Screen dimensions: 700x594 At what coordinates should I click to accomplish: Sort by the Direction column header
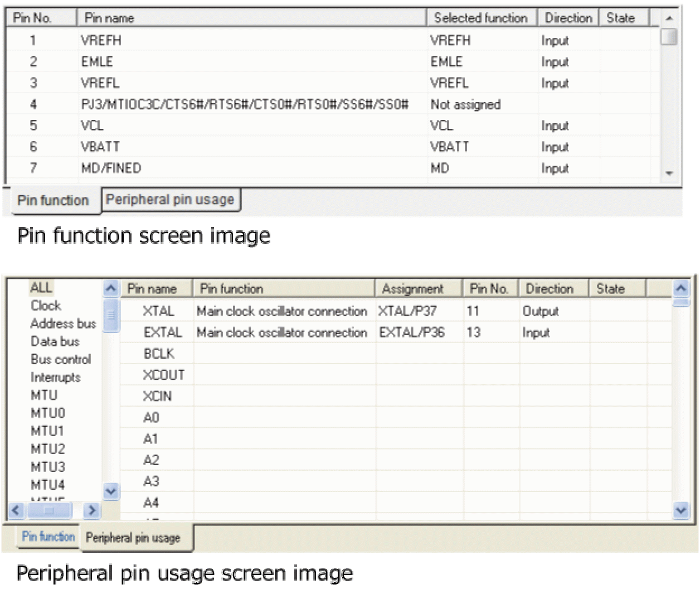click(568, 18)
